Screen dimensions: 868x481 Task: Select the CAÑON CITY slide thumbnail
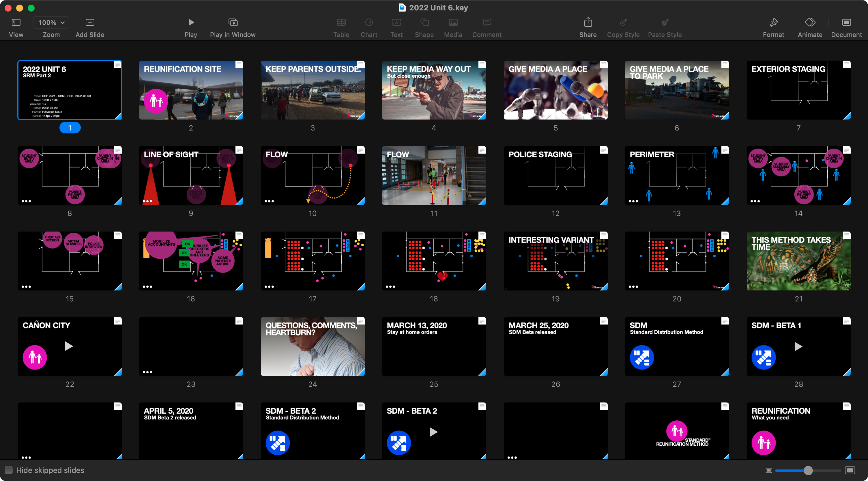(70, 346)
